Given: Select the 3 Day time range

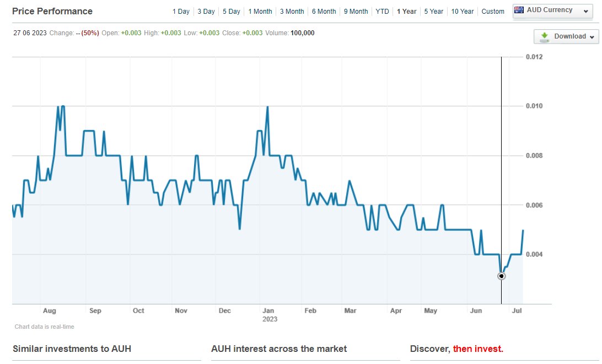Looking at the screenshot, I should tap(206, 12).
